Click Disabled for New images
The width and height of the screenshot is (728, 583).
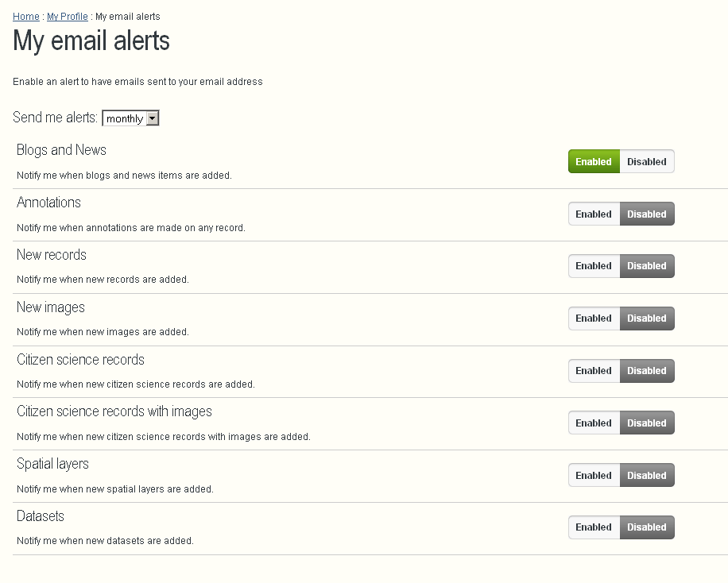pos(646,319)
